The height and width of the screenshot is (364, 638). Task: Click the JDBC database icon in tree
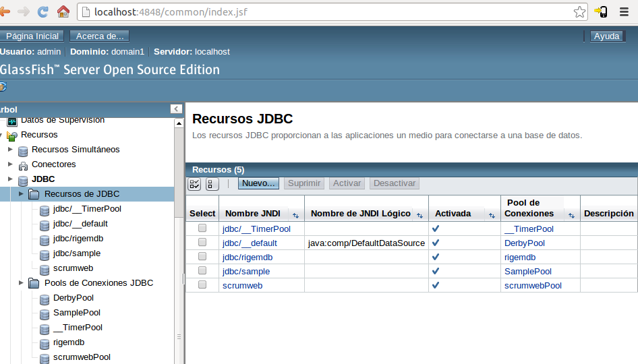[x=23, y=181]
